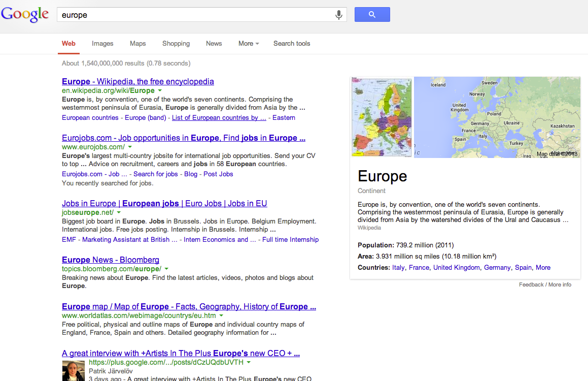This screenshot has height=381, width=588.
Task: Open Search tools options
Action: (292, 44)
